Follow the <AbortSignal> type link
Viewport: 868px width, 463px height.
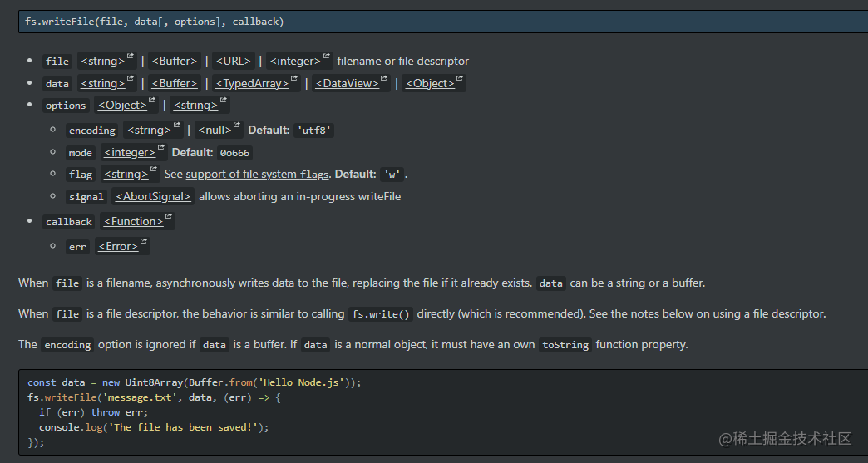pos(153,196)
